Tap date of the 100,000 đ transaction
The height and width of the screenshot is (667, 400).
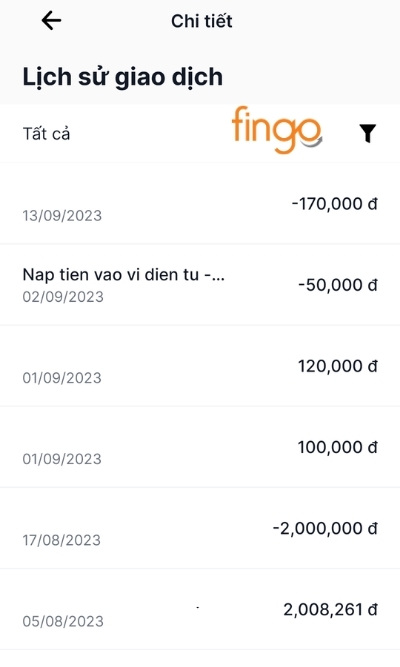pos(62,459)
